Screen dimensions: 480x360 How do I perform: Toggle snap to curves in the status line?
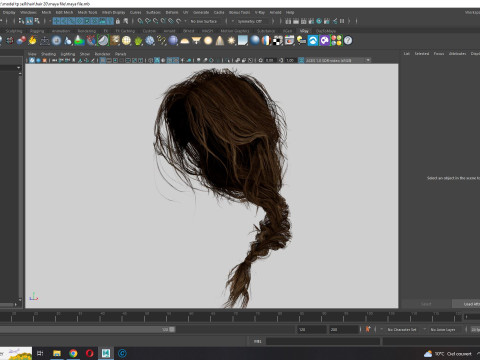(x=148, y=21)
